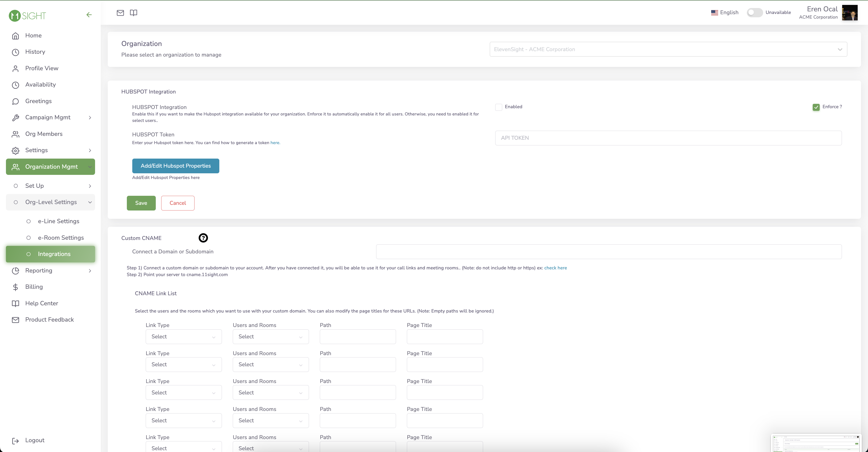This screenshot has width=868, height=452.
Task: Follow the Hubspot token 'here' link
Action: pyautogui.click(x=275, y=143)
